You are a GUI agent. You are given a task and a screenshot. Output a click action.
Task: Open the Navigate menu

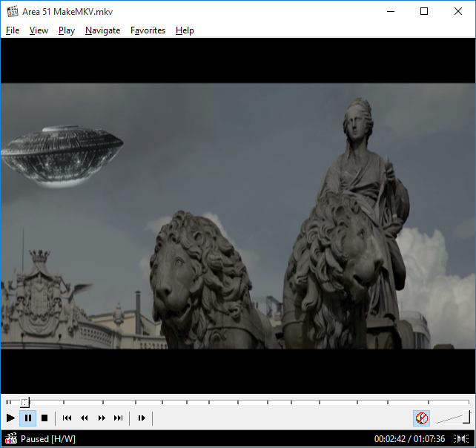tap(102, 30)
